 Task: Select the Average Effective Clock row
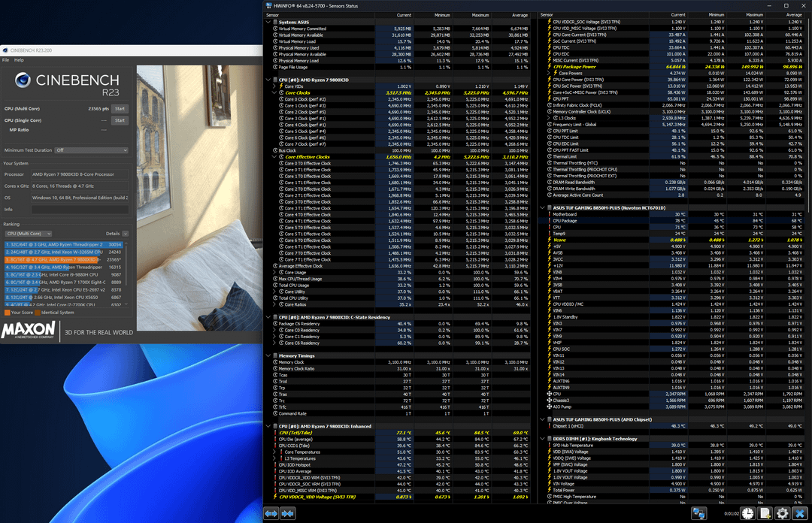[x=398, y=266]
